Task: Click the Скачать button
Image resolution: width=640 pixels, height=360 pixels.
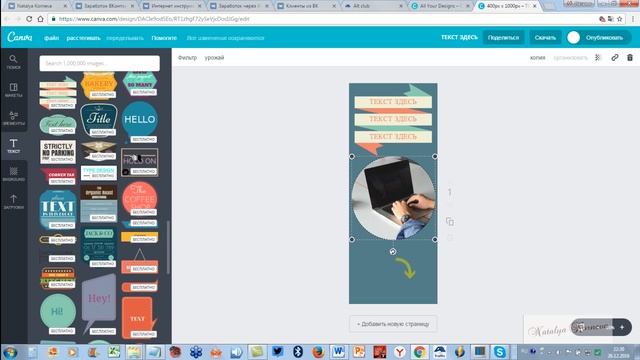Action: [x=545, y=38]
